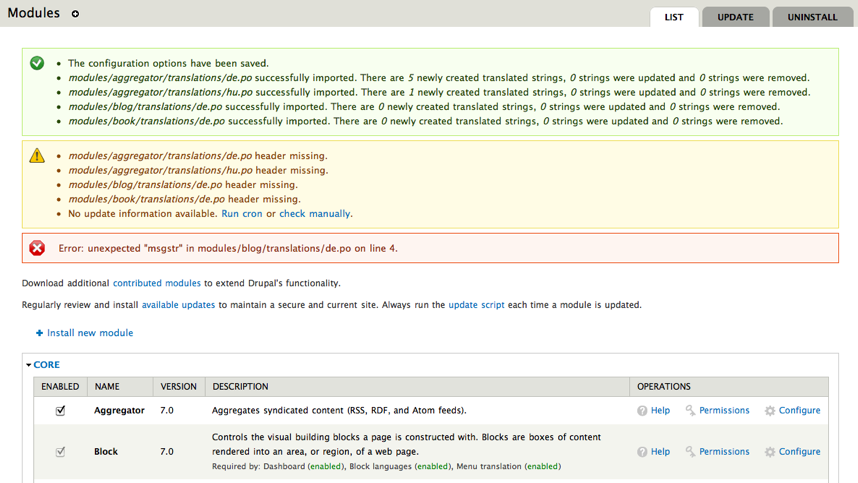The image size is (858, 483).
Task: Toggle the Block module enabled checkbox
Action: [x=60, y=452]
